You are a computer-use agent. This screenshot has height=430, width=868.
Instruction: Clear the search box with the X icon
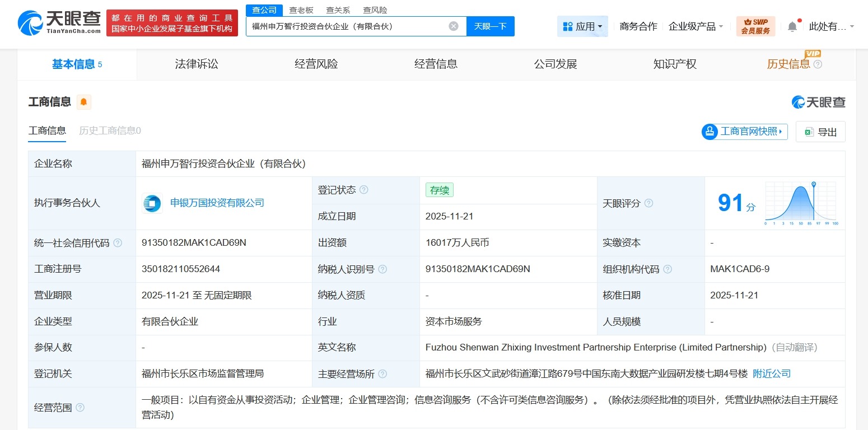point(453,26)
